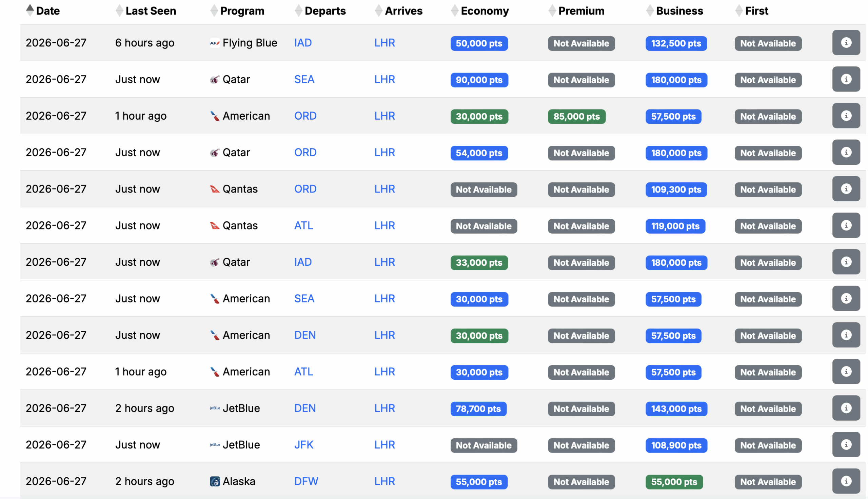
Task: Click the JFK departs link
Action: [x=303, y=445]
